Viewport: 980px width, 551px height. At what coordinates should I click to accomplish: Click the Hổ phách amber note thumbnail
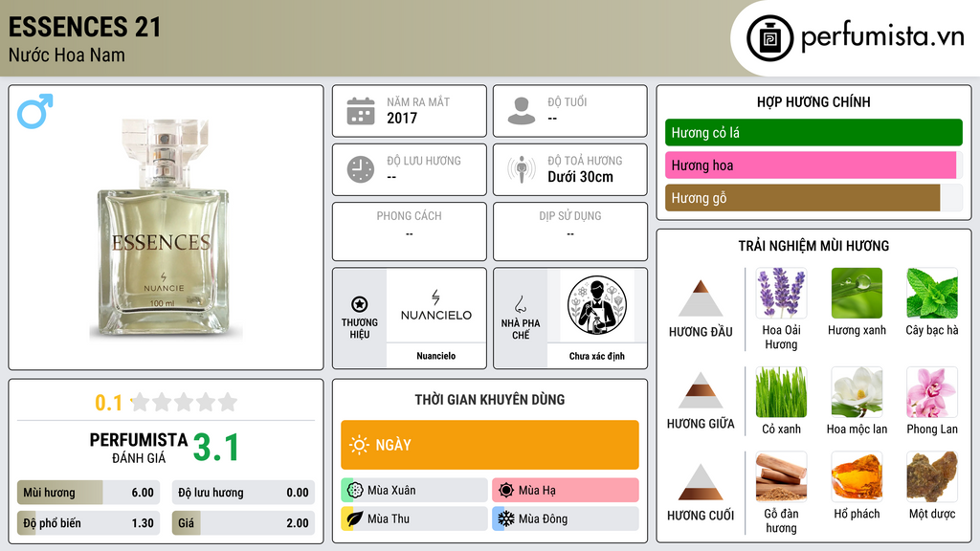857,477
